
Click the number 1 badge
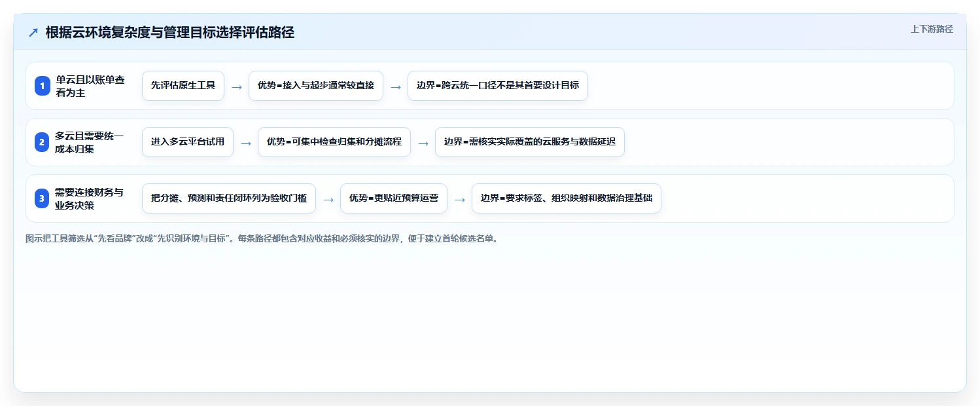pyautogui.click(x=43, y=86)
